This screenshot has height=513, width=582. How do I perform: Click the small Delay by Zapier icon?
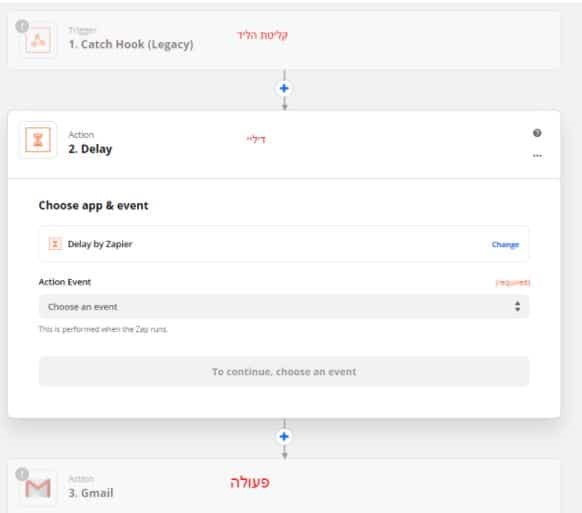coord(55,244)
